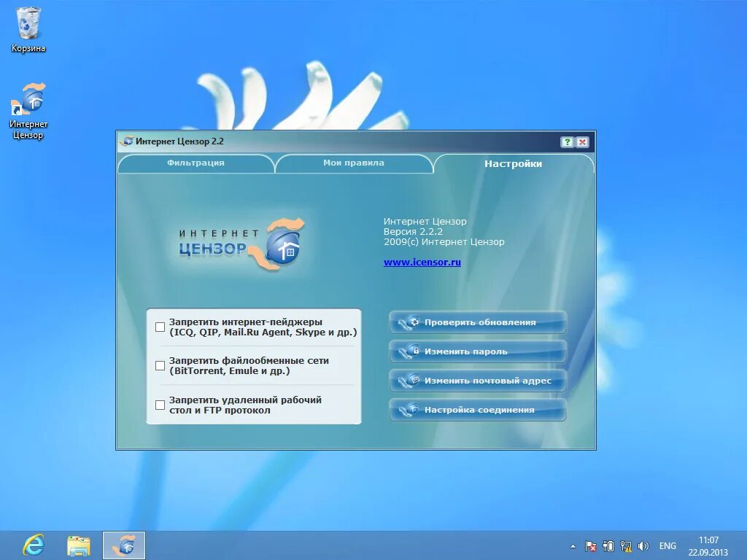Click the Версия 2.2.2 text
The width and height of the screenshot is (747, 560).
tap(413, 231)
